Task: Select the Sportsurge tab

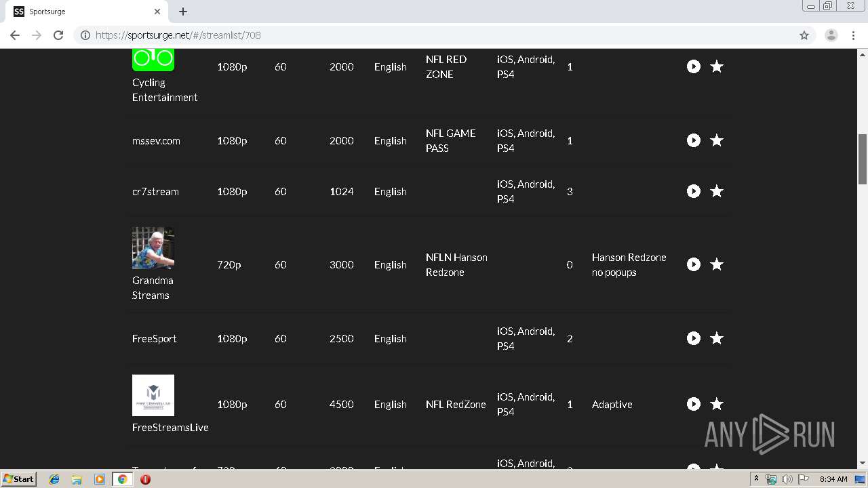Action: tap(87, 12)
